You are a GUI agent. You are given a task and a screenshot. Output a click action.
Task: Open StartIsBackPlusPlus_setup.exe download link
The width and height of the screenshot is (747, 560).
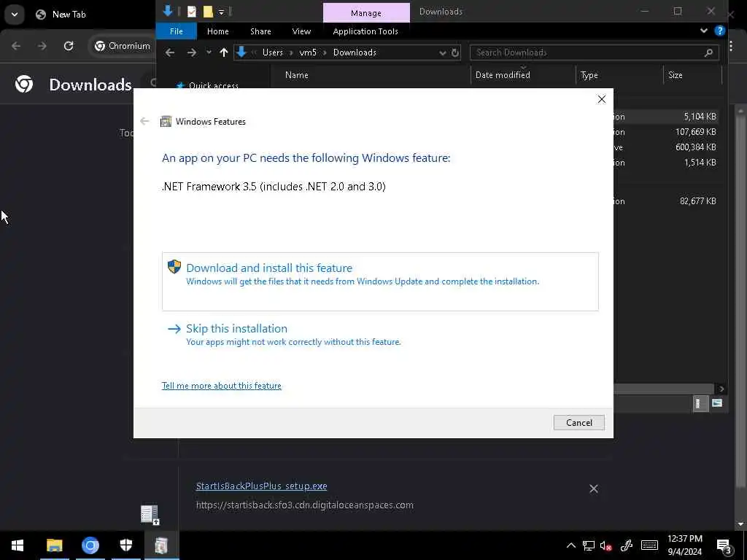point(262,486)
